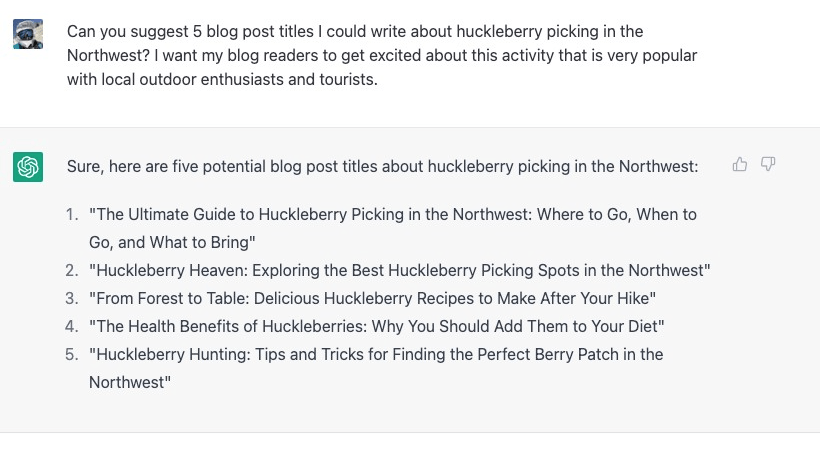
Task: Click "Go, and What to Bring" line
Action: point(172,242)
